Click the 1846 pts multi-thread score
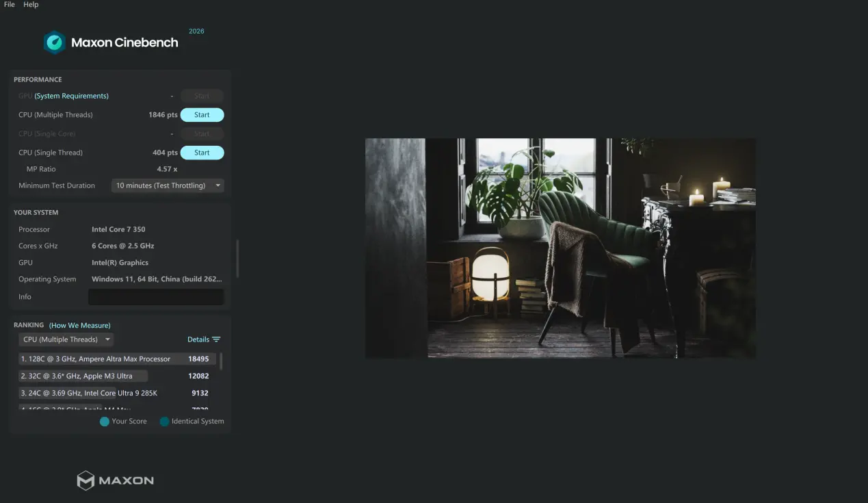868x503 pixels. tap(163, 115)
